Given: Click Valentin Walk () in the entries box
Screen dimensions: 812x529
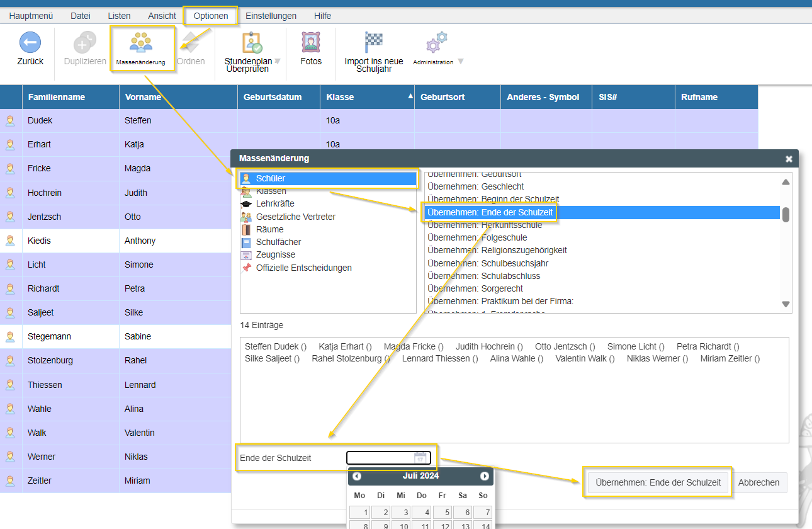Looking at the screenshot, I should [x=585, y=358].
